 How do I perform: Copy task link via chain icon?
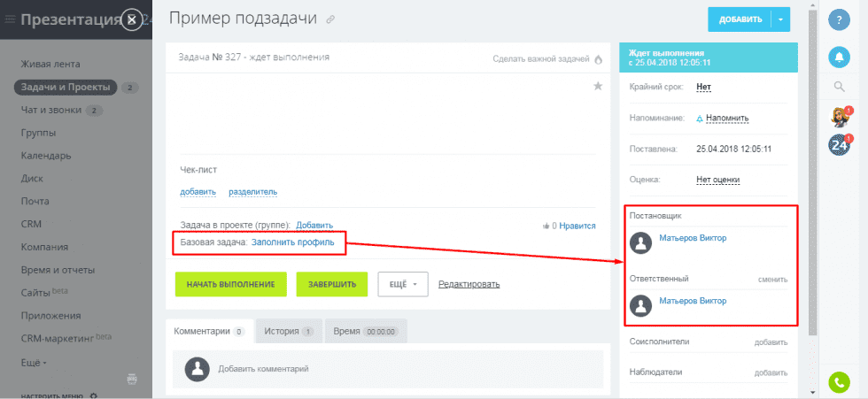330,19
